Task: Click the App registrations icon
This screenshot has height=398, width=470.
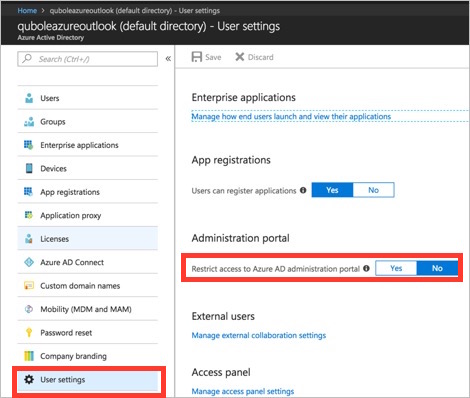Action: (x=29, y=192)
